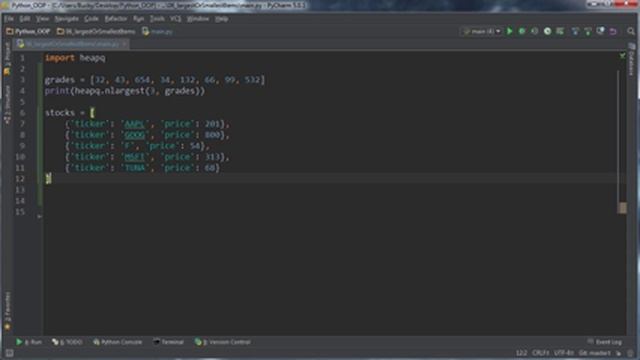Image resolution: width=640 pixels, height=360 pixels.
Task: Click the green inspection checkmark above scrollbar
Action: click(622, 56)
